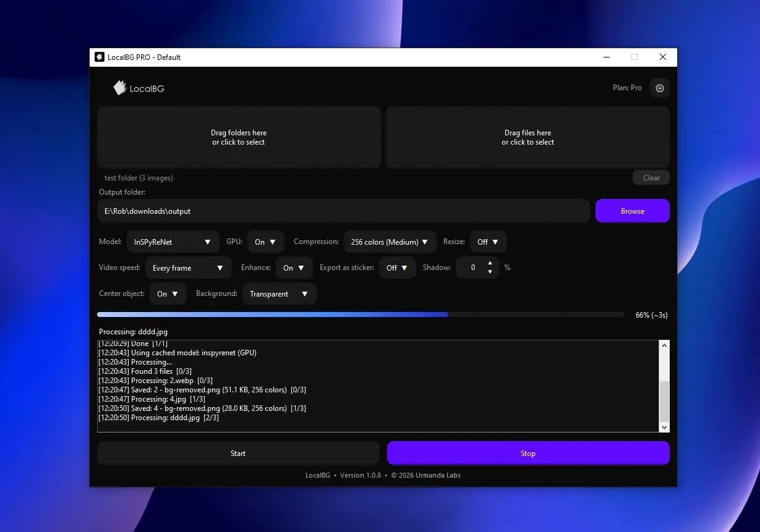The height and width of the screenshot is (532, 760).
Task: Click the log panel scrollbar thumb
Action: pos(665,401)
